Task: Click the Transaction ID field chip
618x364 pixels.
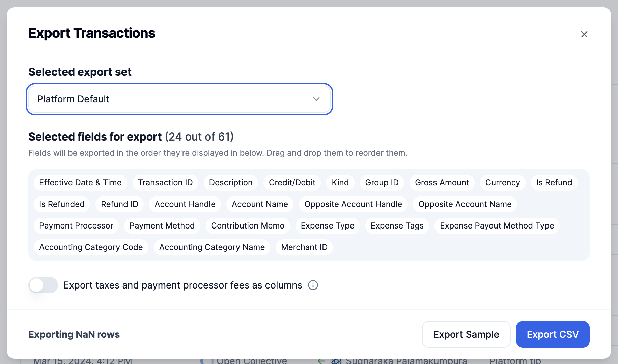Action: 165,183
